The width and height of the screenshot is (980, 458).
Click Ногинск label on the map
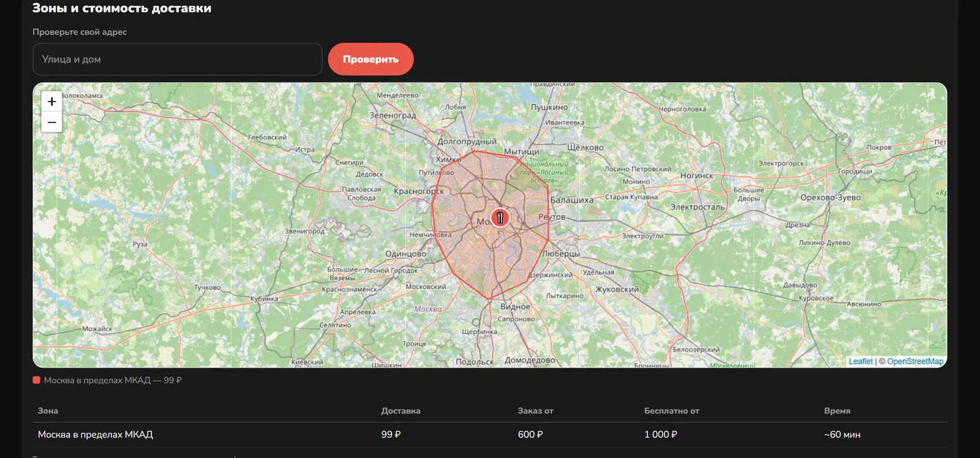coord(697,176)
